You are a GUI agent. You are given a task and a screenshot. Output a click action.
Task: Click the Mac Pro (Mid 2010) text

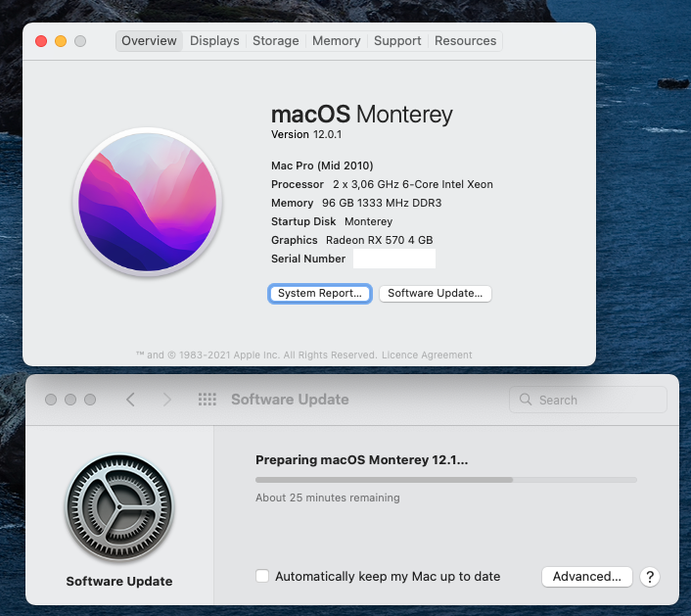point(322,166)
